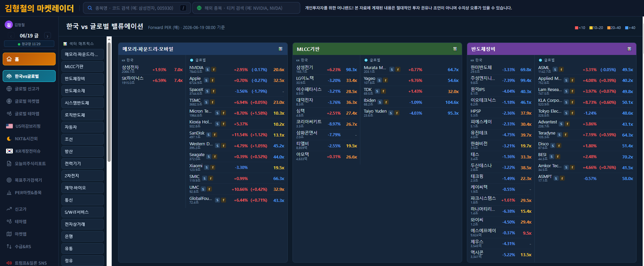
Task: Click the S badge next to Apple
Action: [206, 80]
